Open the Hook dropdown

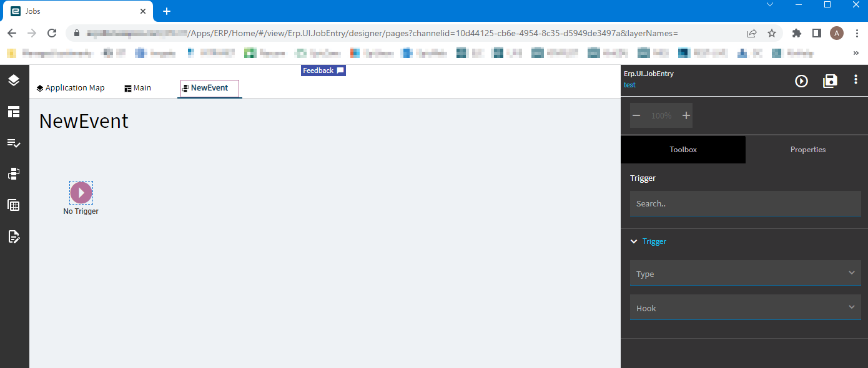(745, 307)
